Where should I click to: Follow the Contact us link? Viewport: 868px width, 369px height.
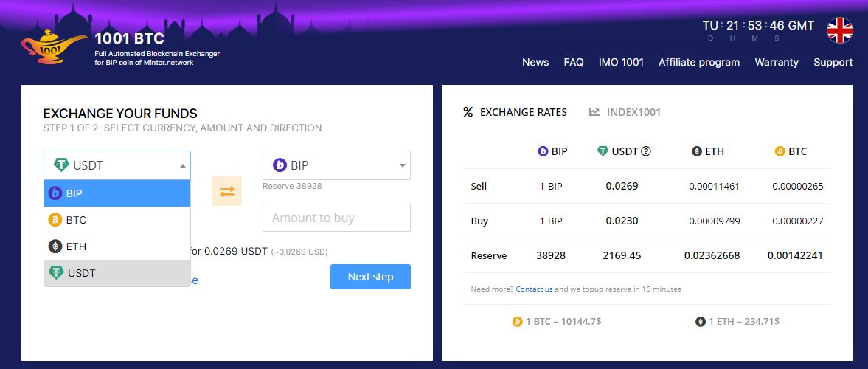point(534,289)
